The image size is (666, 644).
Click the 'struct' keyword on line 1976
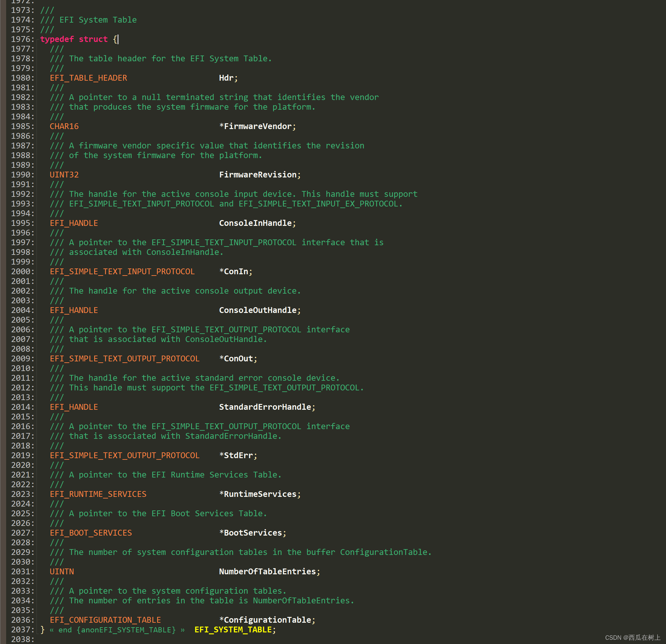click(93, 39)
